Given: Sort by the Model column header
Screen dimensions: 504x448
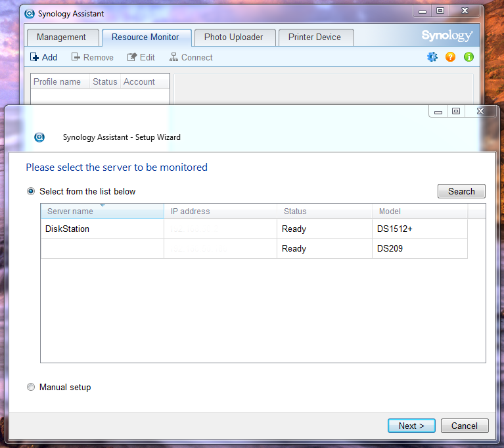Looking at the screenshot, I should [420, 211].
